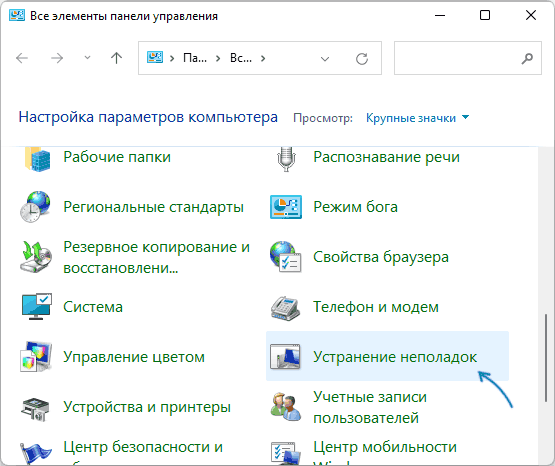
Task: Open Региональные стандарты link
Action: click(153, 207)
